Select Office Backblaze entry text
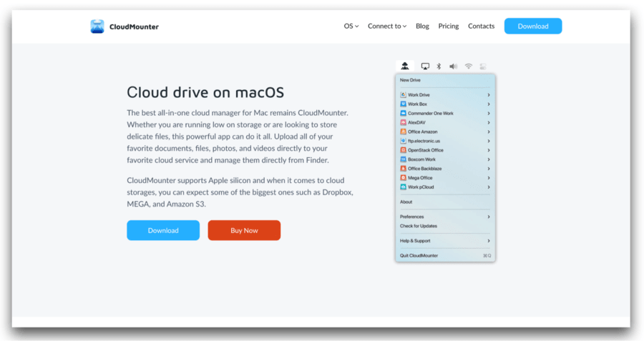The image size is (644, 341). point(424,169)
